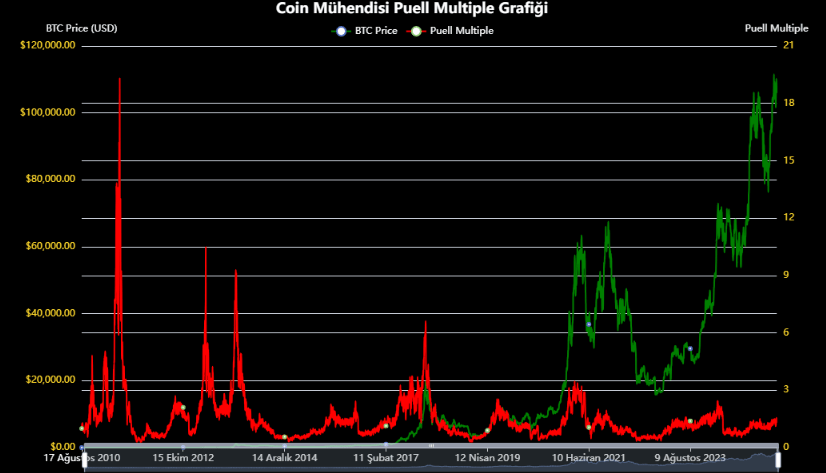Select the Puell Multiple data point at 15 Ekim 2012
Image resolution: width=826 pixels, height=473 pixels.
[x=183, y=407]
